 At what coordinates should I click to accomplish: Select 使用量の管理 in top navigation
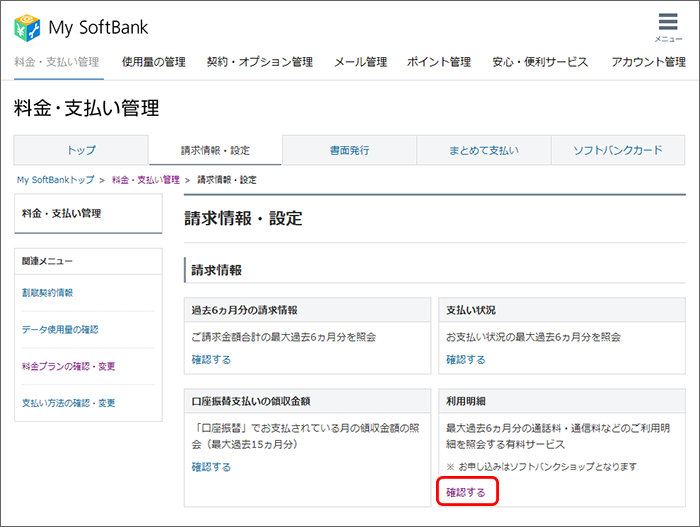click(153, 62)
